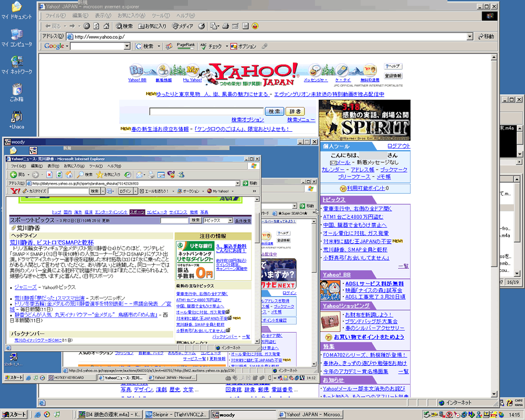
Task: Open ATM1台ごと4800万円盗む topic link in right panel
Action: tap(353, 217)
